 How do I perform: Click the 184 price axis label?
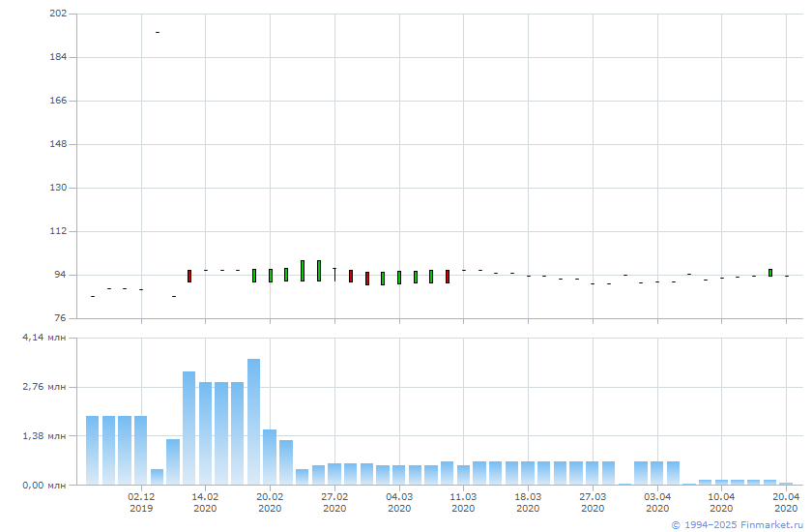pyautogui.click(x=59, y=57)
